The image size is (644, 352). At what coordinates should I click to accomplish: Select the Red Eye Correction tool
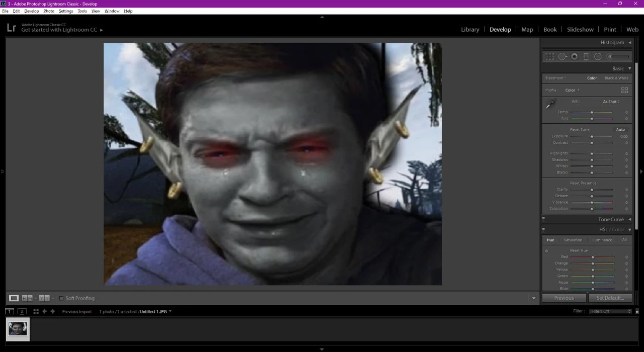(x=574, y=57)
